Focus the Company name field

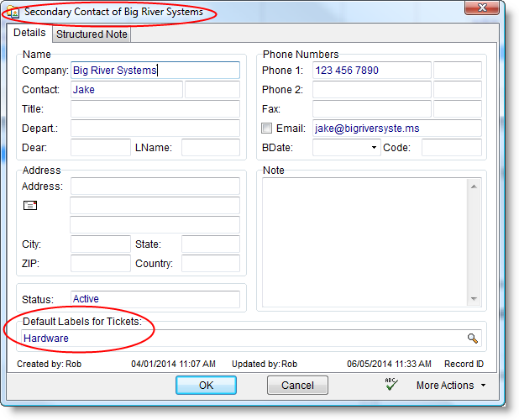(x=155, y=71)
